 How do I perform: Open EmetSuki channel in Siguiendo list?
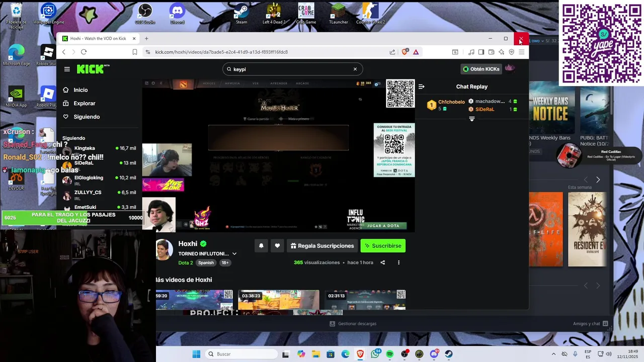99,208
